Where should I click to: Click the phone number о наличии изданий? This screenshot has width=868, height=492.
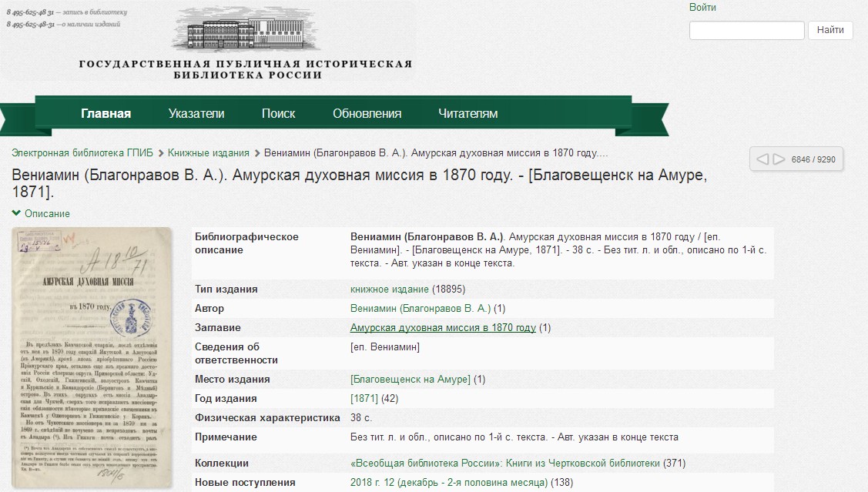tap(31, 25)
